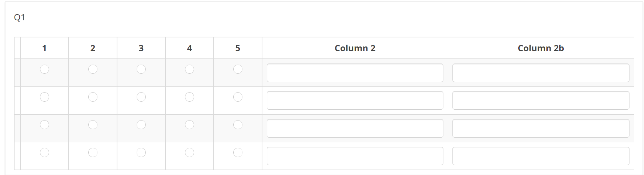
Task: Select rating 5 in the fourth row
Action: 238,152
